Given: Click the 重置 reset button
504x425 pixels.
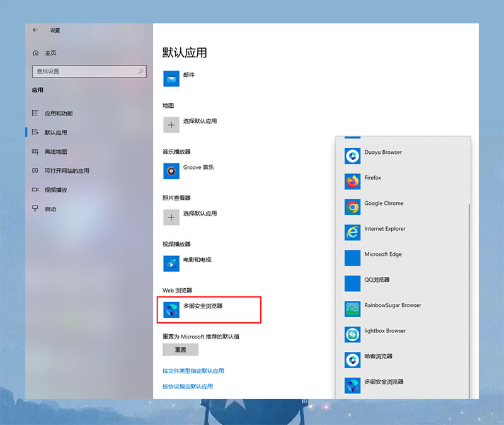Looking at the screenshot, I should [180, 349].
